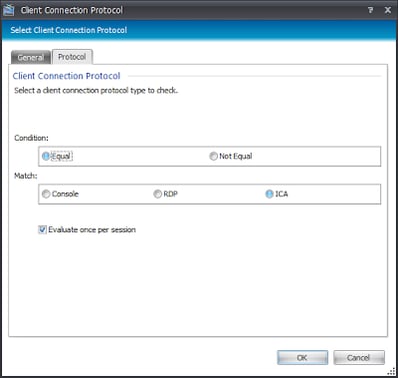
Task: Select the Protocol tab
Action: pos(72,57)
